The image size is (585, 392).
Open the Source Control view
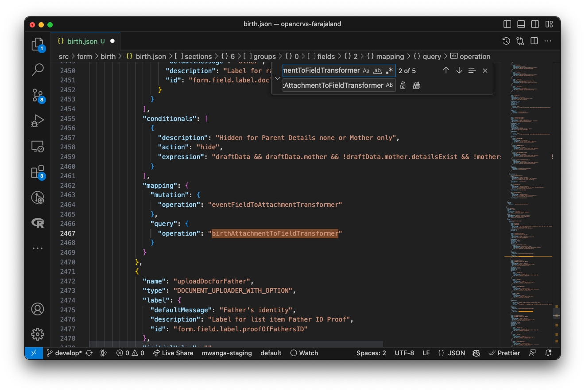(38, 95)
